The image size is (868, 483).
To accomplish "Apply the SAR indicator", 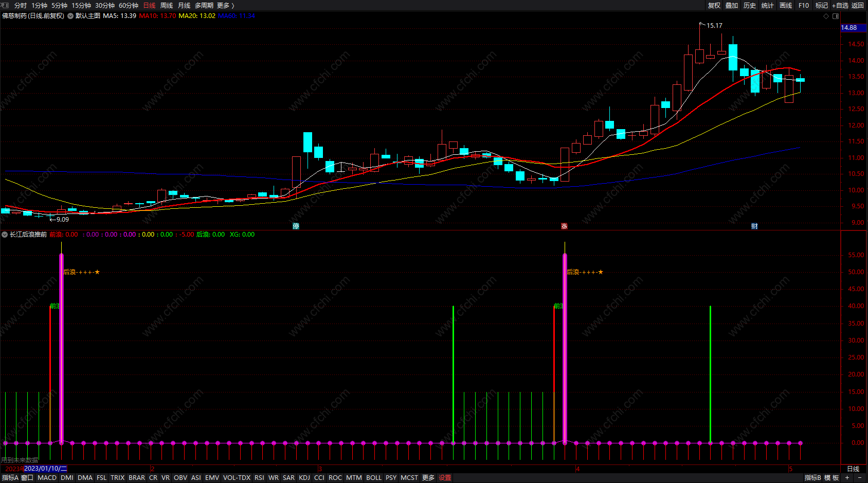I will point(289,478).
